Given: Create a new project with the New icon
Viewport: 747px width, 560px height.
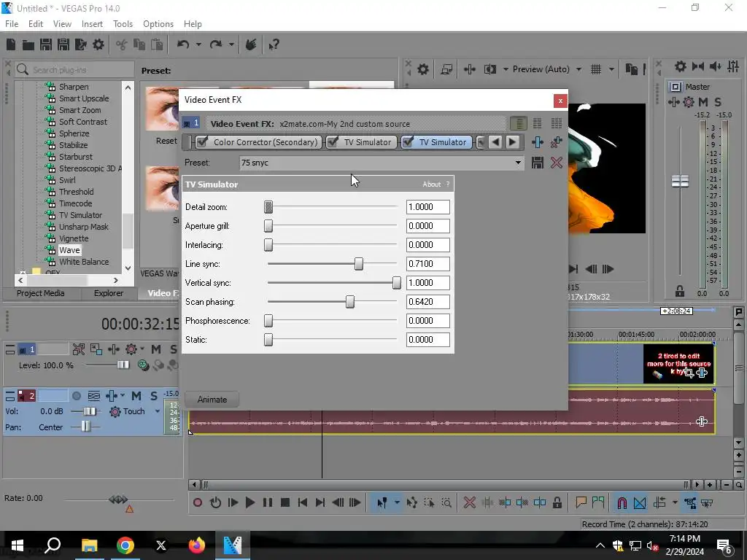Looking at the screenshot, I should (10, 44).
